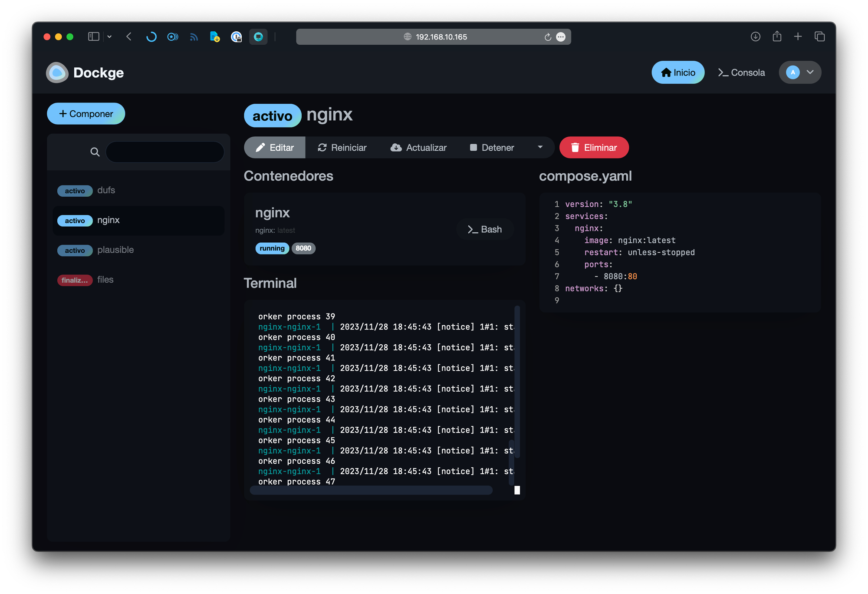Click the 'orker process 47' terminal line
Viewport: 868px width, 594px height.
coord(296,482)
